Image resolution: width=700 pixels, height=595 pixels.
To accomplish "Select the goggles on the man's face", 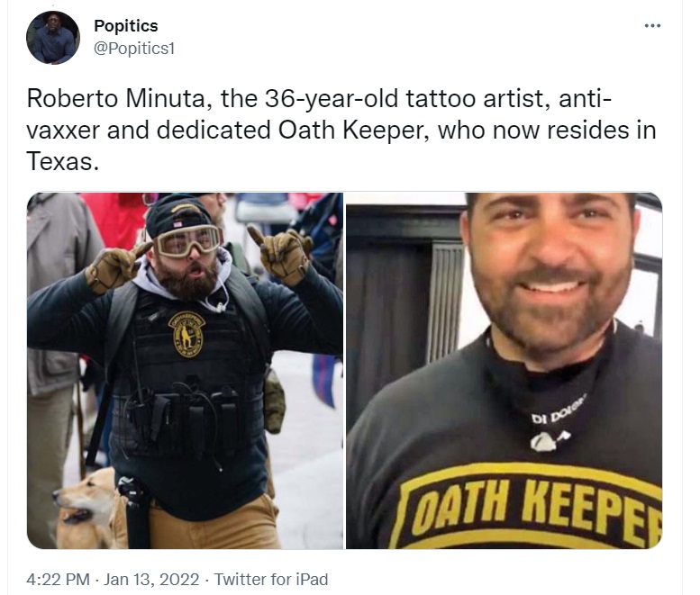I will pyautogui.click(x=188, y=241).
